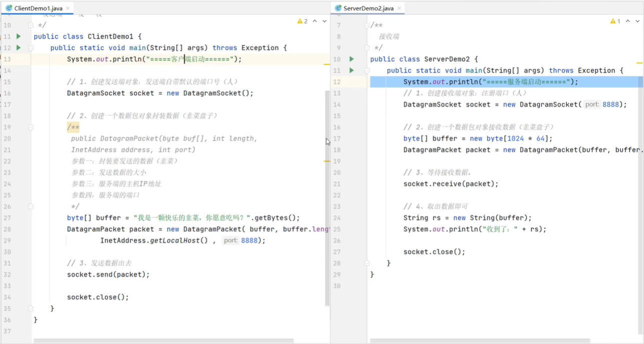This screenshot has width=644, height=344.
Task: Go to next highlighted problem in ClientDemo1
Action: pos(324,22)
